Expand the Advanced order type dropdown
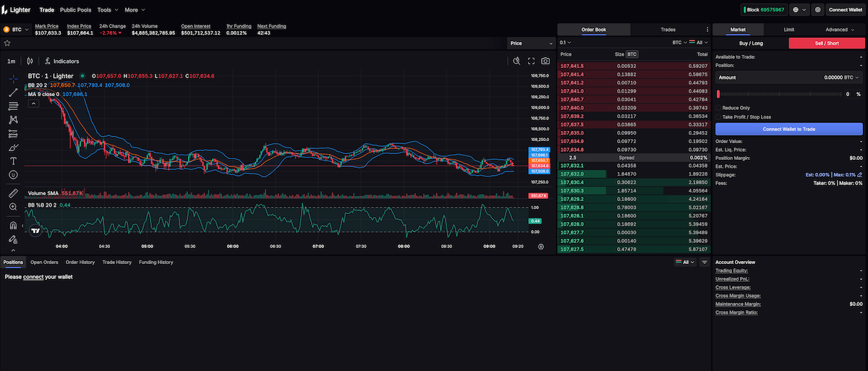 click(x=838, y=30)
